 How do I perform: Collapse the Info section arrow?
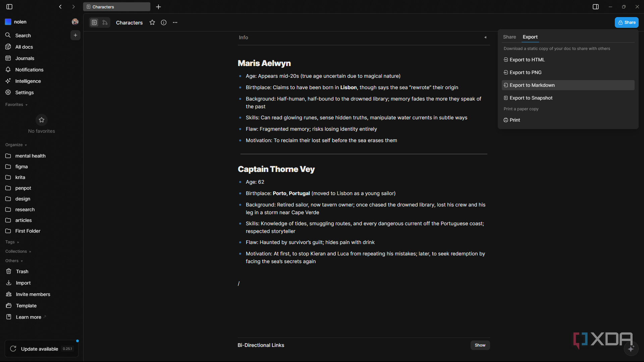[x=485, y=38]
